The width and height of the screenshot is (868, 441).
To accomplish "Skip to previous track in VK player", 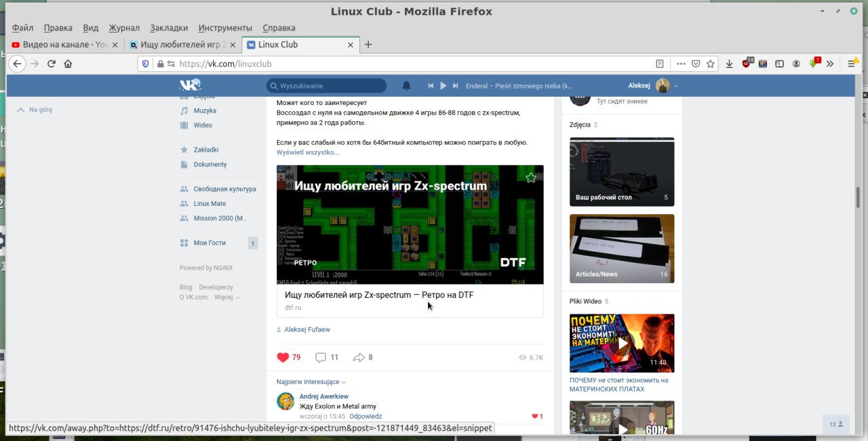I will point(431,86).
